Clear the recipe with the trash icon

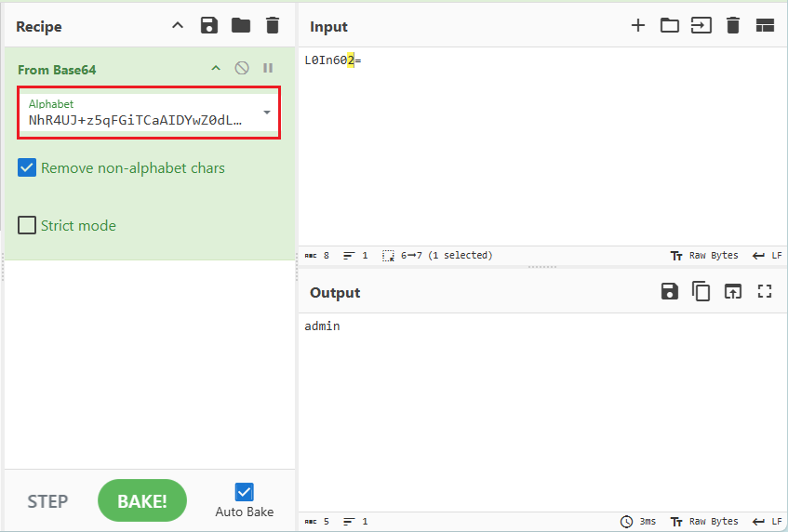(272, 26)
